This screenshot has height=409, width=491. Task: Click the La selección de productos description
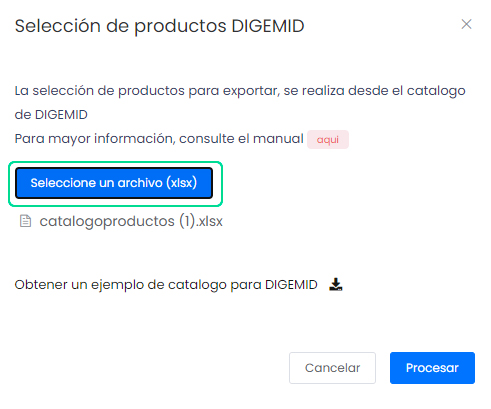click(240, 103)
